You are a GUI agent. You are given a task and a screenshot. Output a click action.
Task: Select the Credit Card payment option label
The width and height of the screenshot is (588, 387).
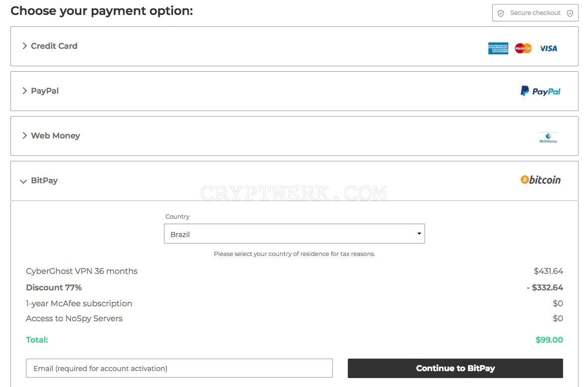tap(54, 46)
